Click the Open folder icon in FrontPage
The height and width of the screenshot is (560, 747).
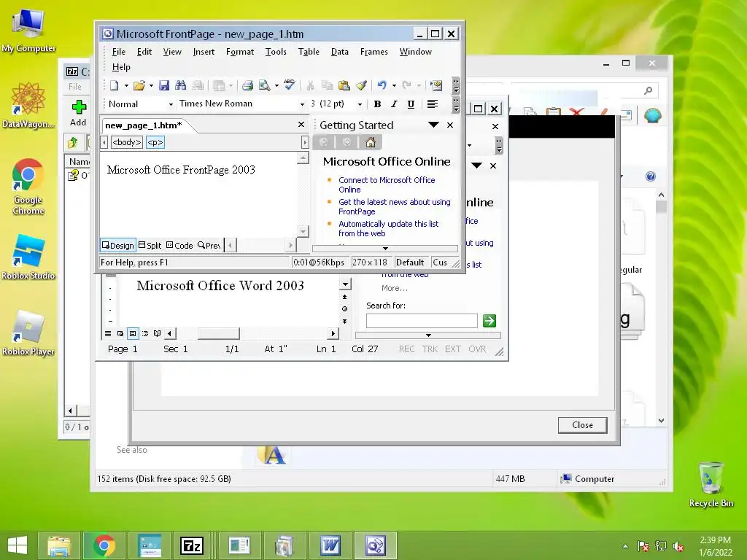point(139,86)
